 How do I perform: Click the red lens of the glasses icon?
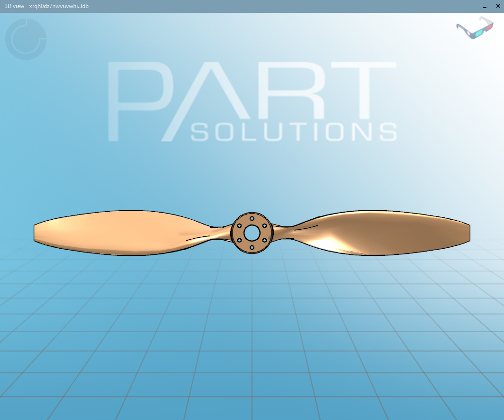[x=489, y=28]
